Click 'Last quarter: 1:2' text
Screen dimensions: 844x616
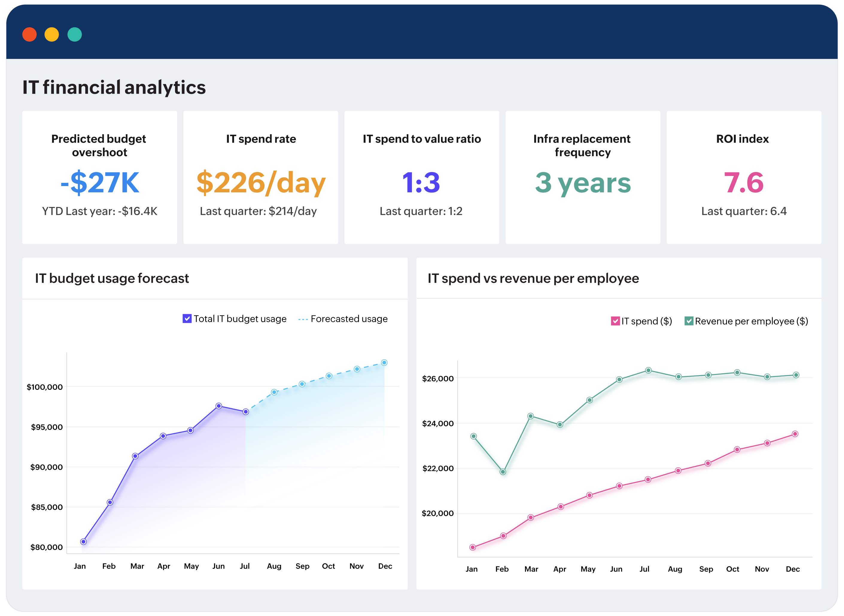pyautogui.click(x=421, y=211)
